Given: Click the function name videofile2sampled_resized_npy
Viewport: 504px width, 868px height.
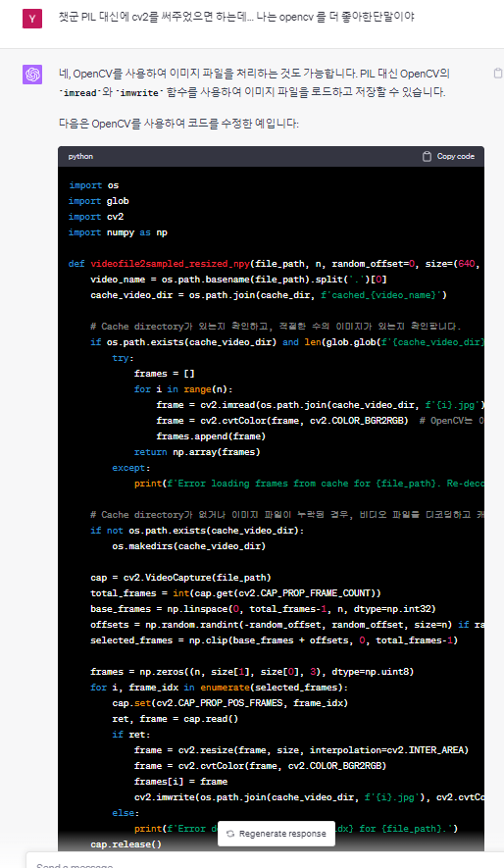Looking at the screenshot, I should point(171,264).
